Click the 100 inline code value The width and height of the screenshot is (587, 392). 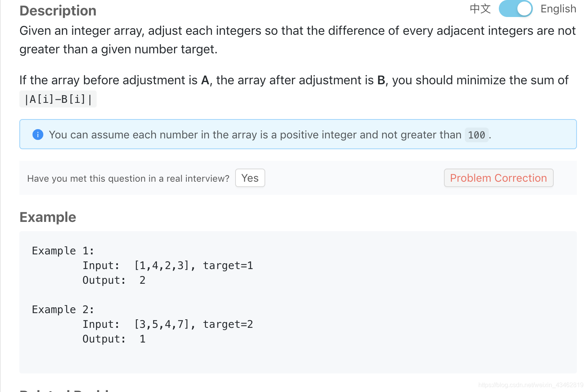point(476,135)
